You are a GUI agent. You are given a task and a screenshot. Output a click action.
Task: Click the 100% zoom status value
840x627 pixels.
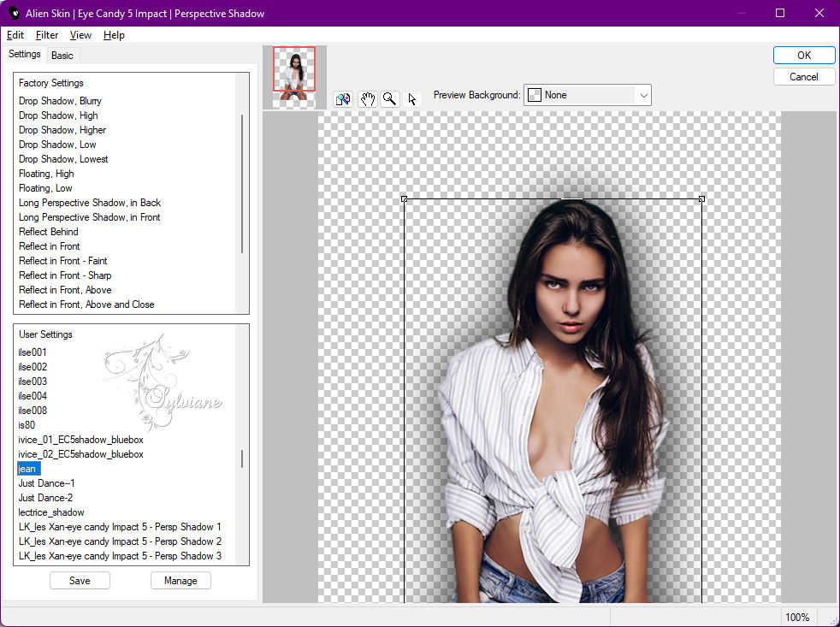click(x=797, y=617)
